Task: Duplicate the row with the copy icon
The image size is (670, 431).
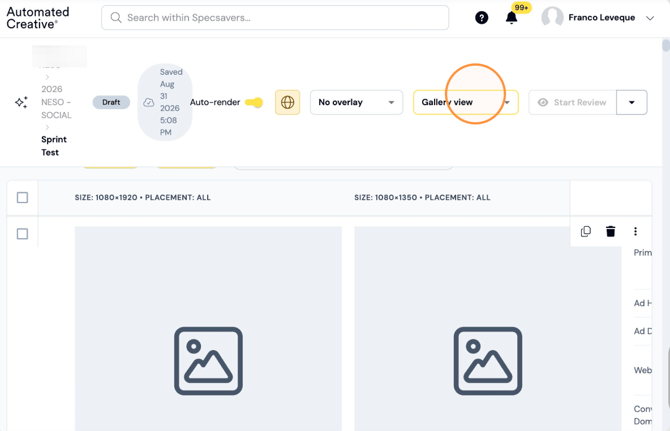Action: [586, 231]
